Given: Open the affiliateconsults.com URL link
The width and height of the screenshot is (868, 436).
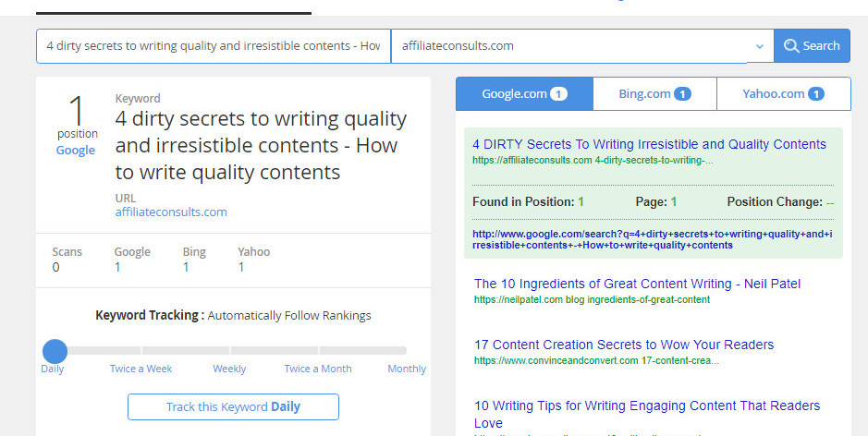Looking at the screenshot, I should tap(171, 212).
